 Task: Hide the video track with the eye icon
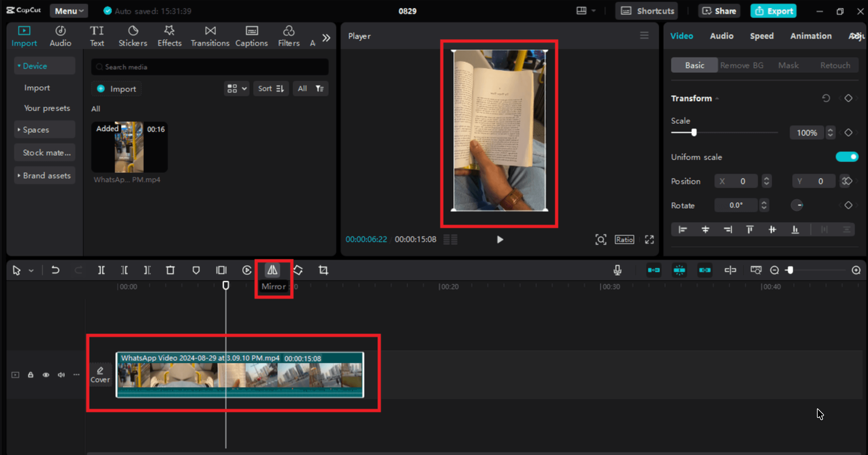coord(46,375)
